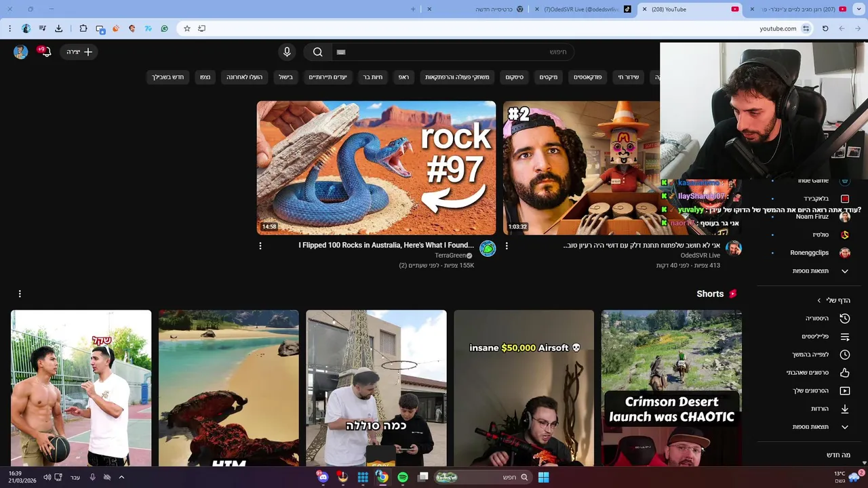
Task: Focus the חיפוש search field
Action: coord(453,52)
